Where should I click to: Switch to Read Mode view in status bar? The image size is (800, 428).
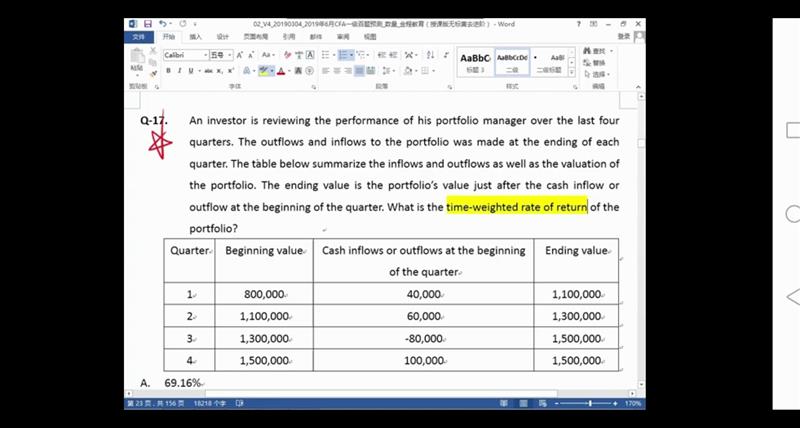[x=504, y=404]
